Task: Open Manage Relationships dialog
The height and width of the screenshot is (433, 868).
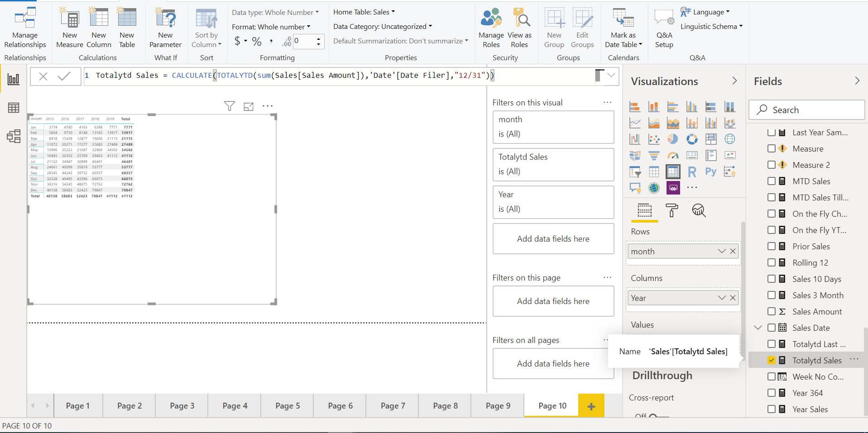Action: (x=25, y=27)
